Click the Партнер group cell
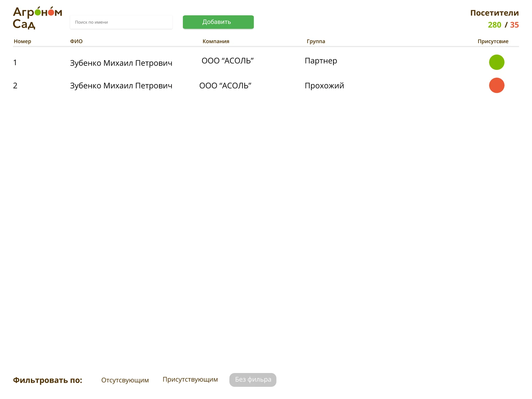Viewport: 532px width, 399px height. click(321, 61)
